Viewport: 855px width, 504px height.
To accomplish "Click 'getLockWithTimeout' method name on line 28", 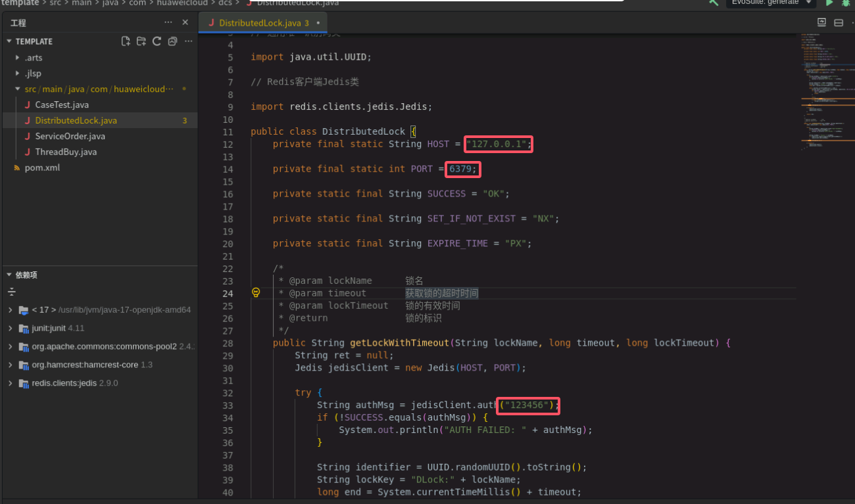I will 399,343.
